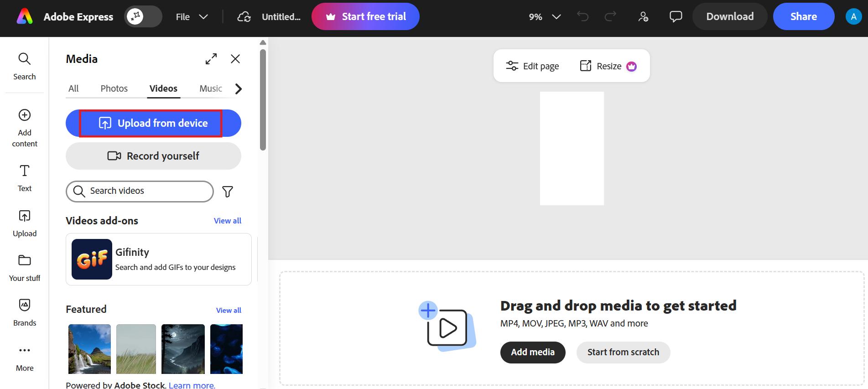Click the premium Resize option

point(608,66)
